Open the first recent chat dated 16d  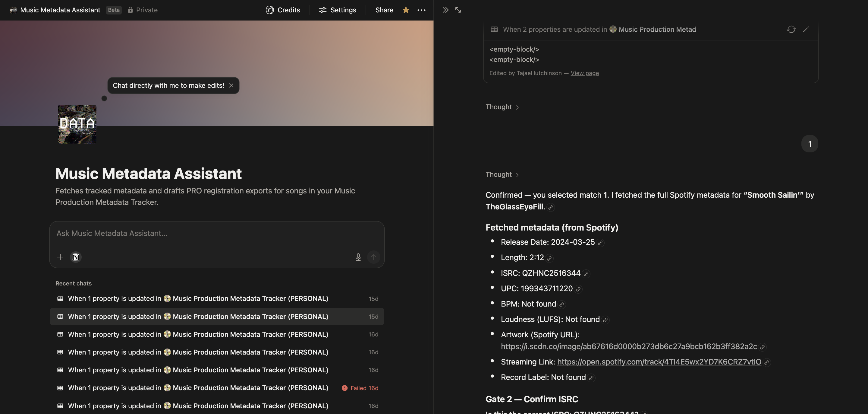pyautogui.click(x=217, y=334)
